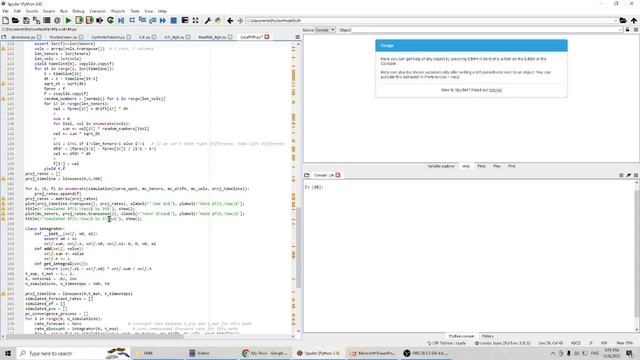
Task: Open the Run menu
Action: point(64,11)
